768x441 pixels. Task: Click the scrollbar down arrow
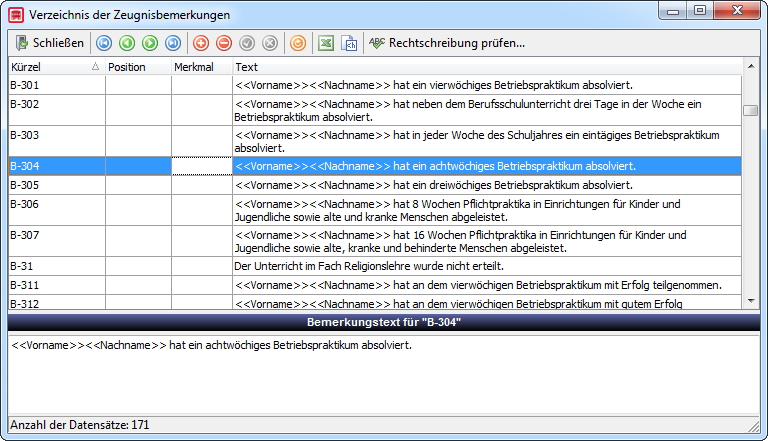751,301
